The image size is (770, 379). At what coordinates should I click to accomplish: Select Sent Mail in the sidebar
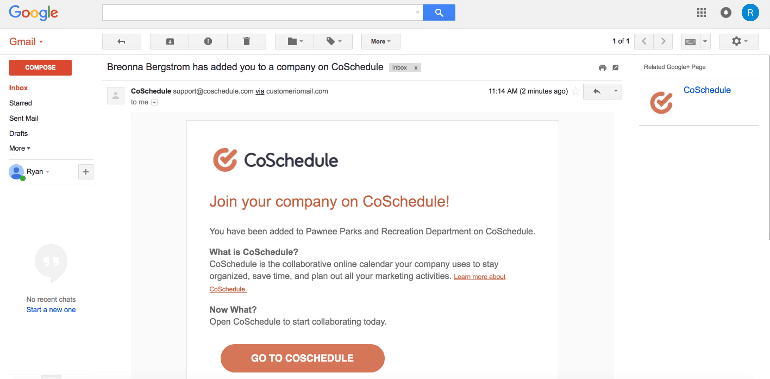point(24,118)
